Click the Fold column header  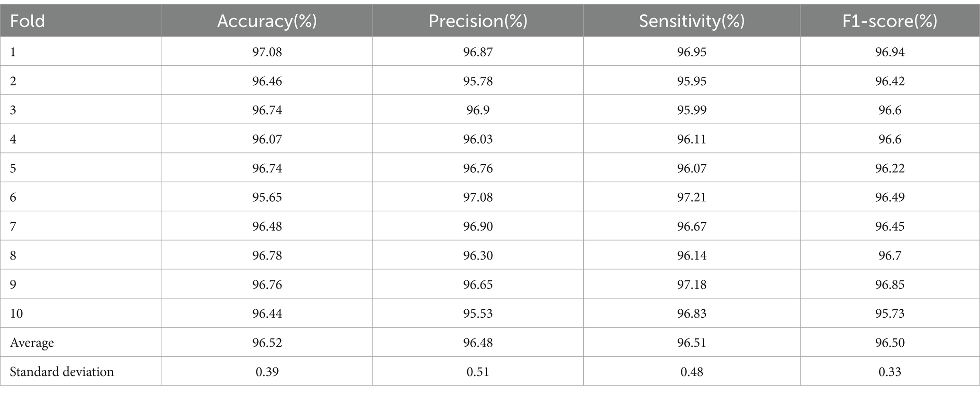(27, 21)
